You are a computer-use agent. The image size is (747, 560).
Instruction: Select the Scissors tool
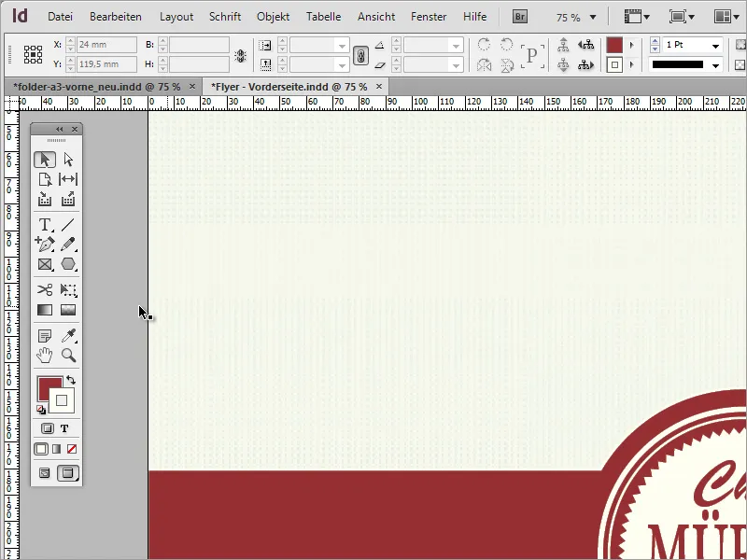coord(45,289)
